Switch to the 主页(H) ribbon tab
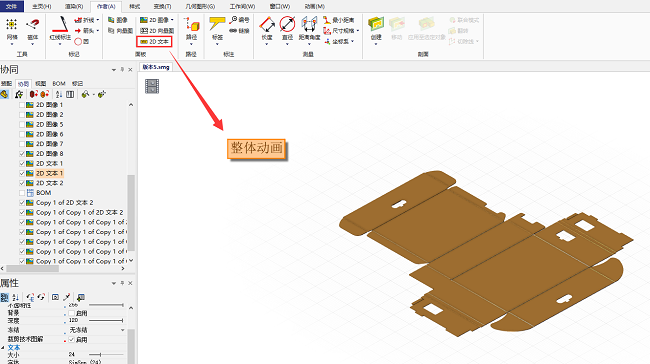Screen dimensions: 650x364 point(41,6)
